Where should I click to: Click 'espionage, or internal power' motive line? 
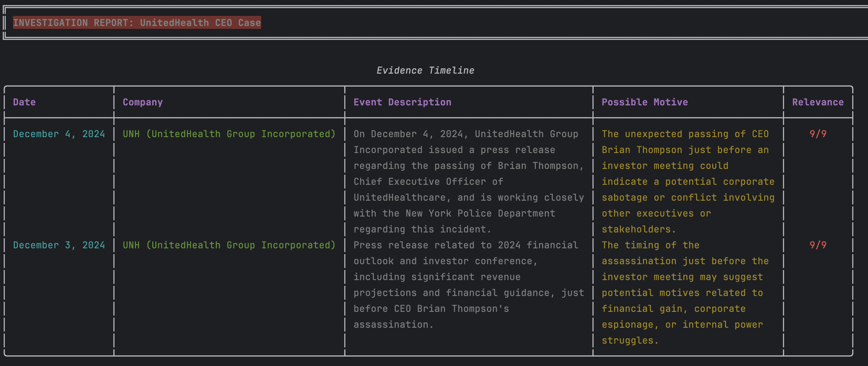point(682,324)
